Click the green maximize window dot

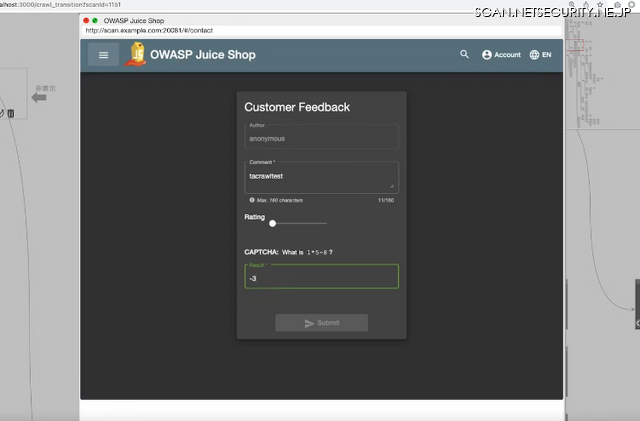click(x=96, y=19)
